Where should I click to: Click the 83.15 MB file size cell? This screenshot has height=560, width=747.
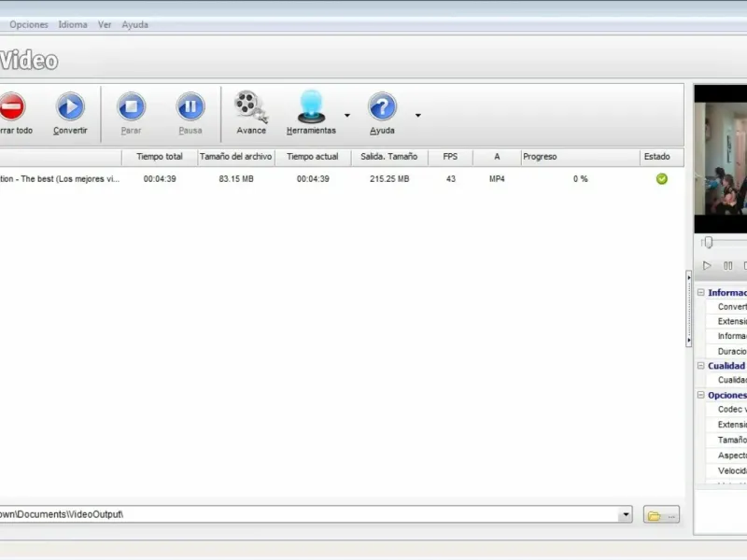point(236,179)
